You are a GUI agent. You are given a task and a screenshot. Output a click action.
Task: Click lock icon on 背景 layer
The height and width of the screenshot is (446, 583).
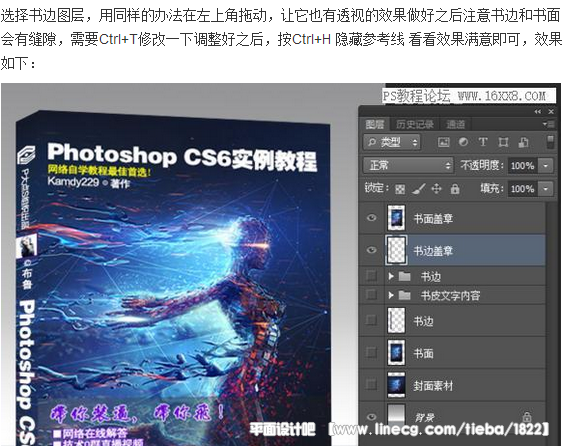[527, 416]
